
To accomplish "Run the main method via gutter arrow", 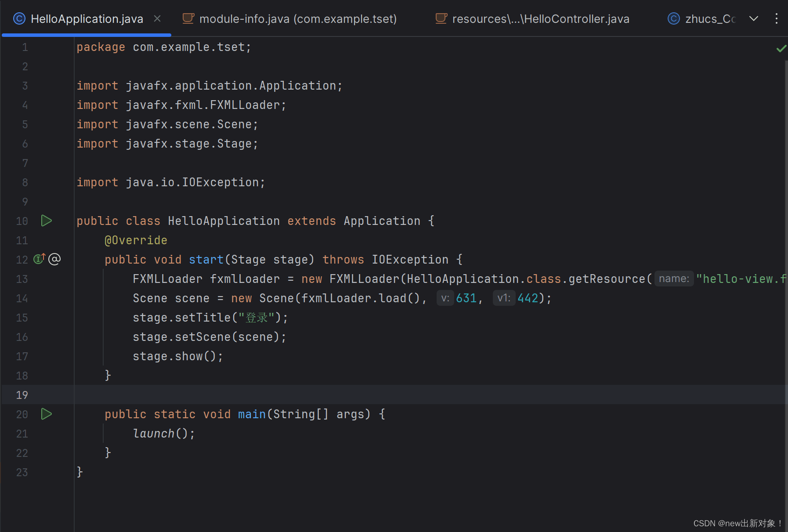I will click(47, 414).
